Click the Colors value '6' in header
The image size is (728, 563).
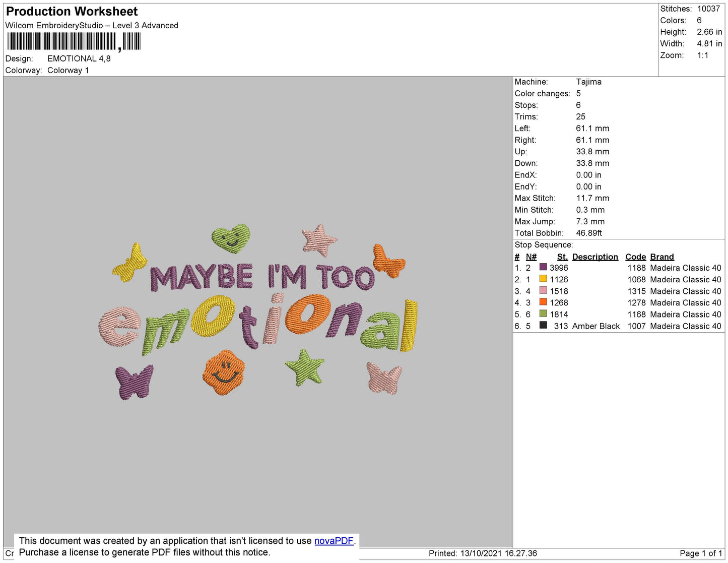coord(699,20)
